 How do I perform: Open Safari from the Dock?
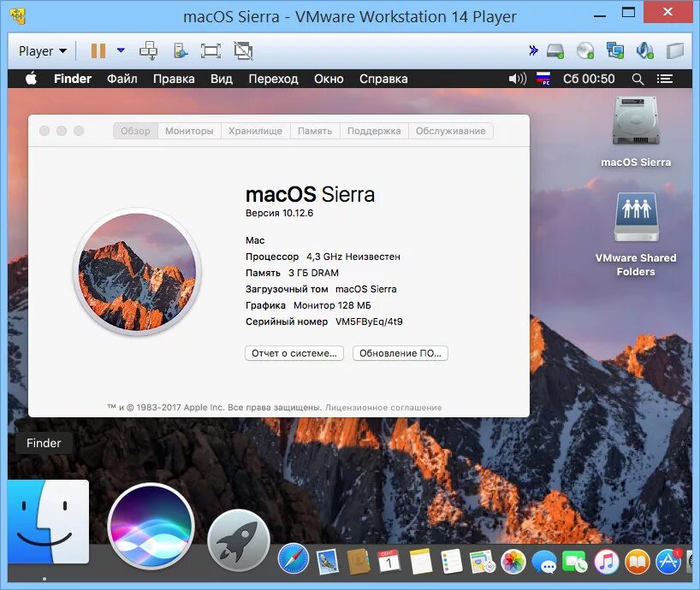point(294,558)
